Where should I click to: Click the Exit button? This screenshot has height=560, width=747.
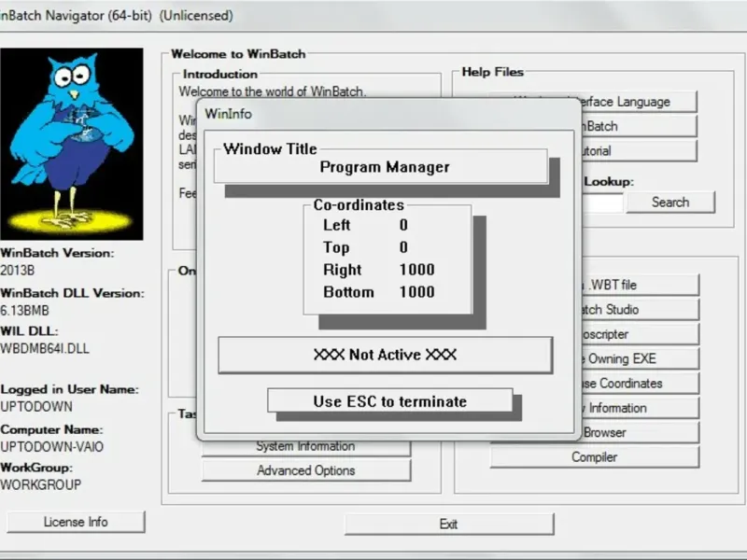[x=449, y=524]
